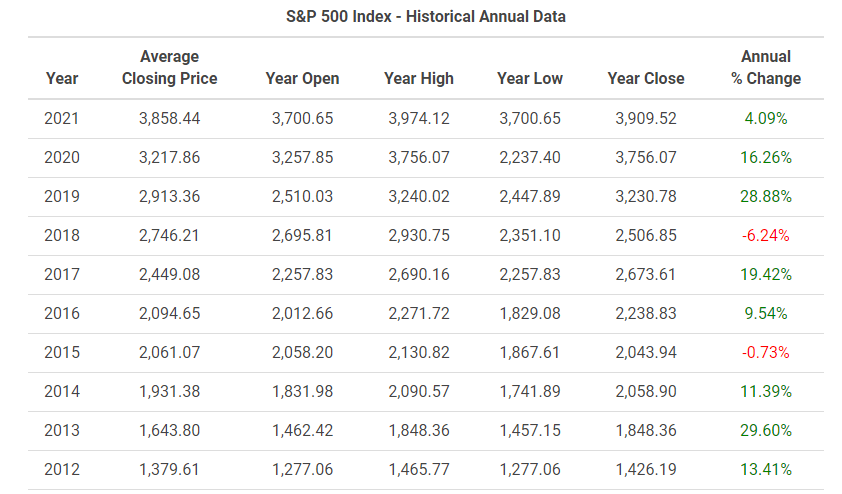Click year high value 3,974.12
This screenshot has width=842, height=494.
point(419,118)
